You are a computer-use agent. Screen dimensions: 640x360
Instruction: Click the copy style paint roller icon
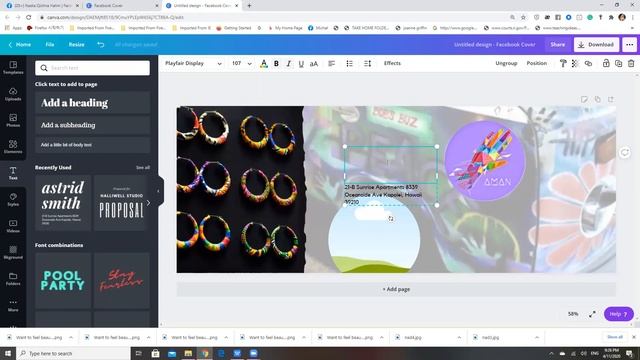(563, 63)
